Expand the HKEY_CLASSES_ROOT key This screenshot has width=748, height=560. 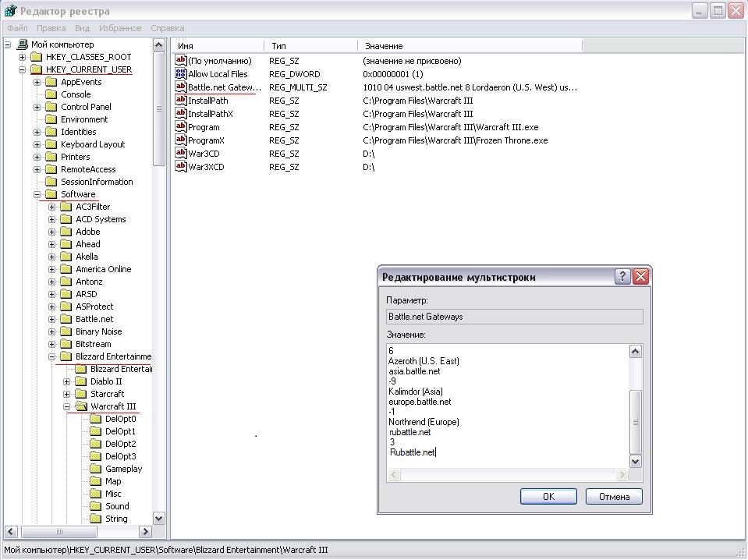[x=22, y=57]
